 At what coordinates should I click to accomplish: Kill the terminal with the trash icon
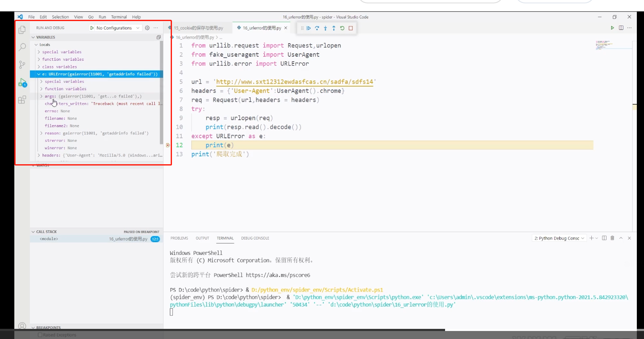(x=612, y=238)
